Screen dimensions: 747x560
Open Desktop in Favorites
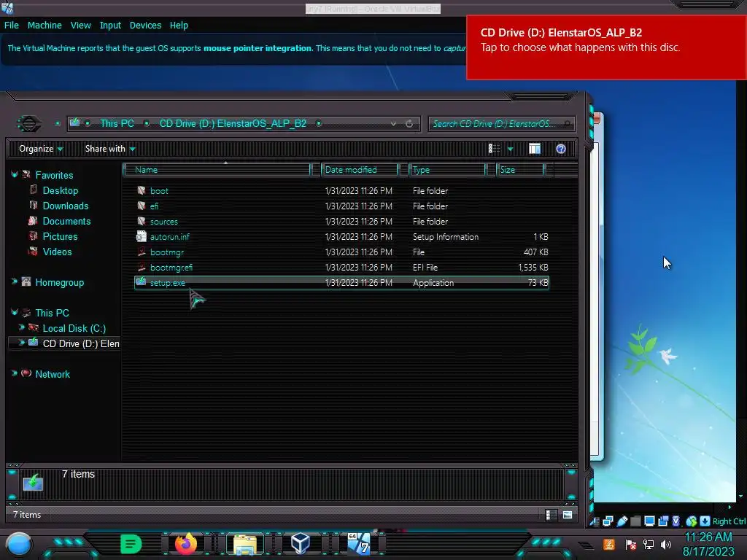coord(60,190)
